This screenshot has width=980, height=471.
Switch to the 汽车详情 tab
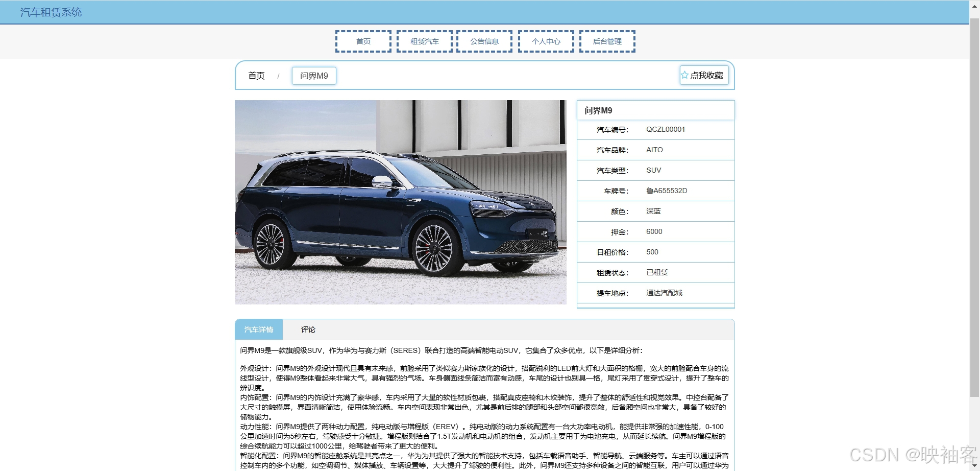[x=259, y=329]
